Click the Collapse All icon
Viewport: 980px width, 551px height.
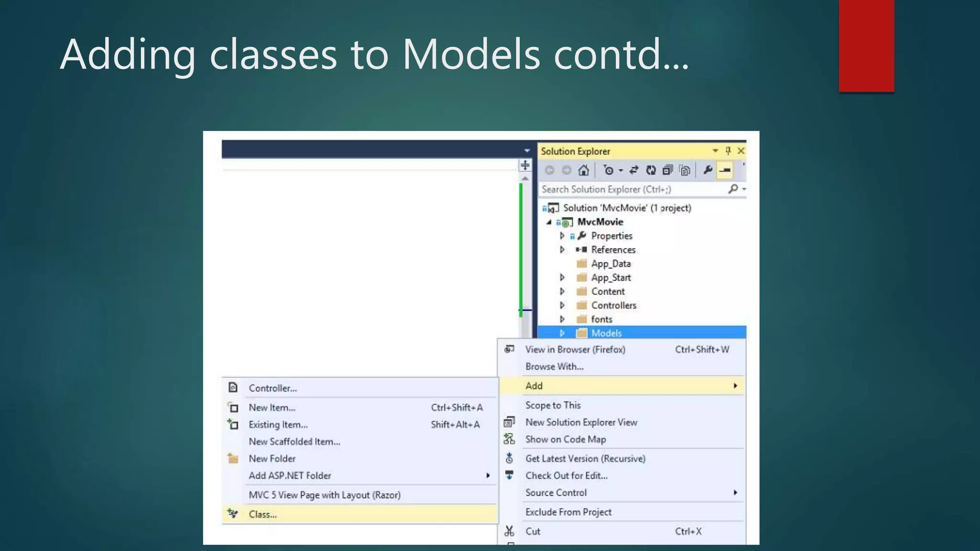pos(668,170)
